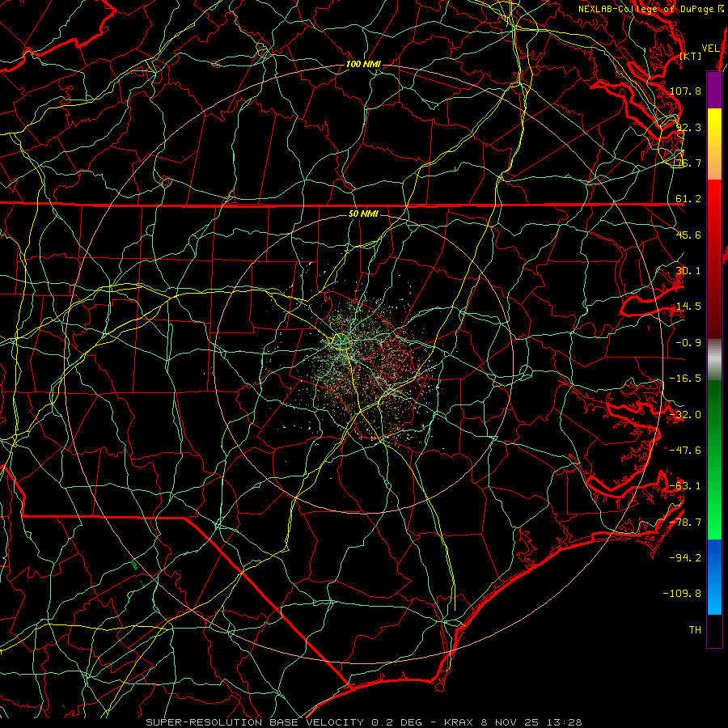
Task: Click the TH label below the scale
Action: [695, 630]
